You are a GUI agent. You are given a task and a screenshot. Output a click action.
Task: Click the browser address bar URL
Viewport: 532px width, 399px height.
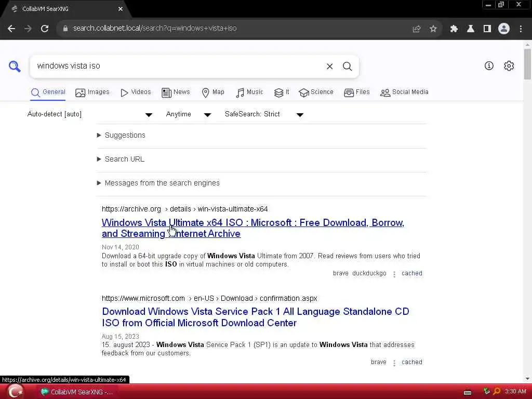click(155, 29)
